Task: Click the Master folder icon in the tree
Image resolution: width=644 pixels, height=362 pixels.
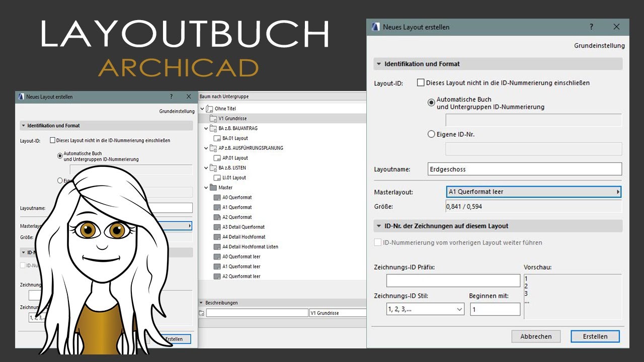Action: [213, 188]
